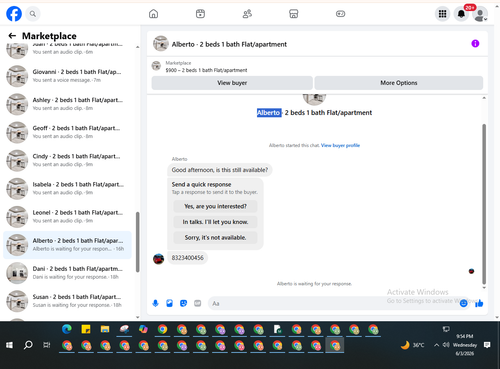Click the conversation list scrollbar thumb
Screen dimensions: 500x369
pyautogui.click(x=137, y=242)
